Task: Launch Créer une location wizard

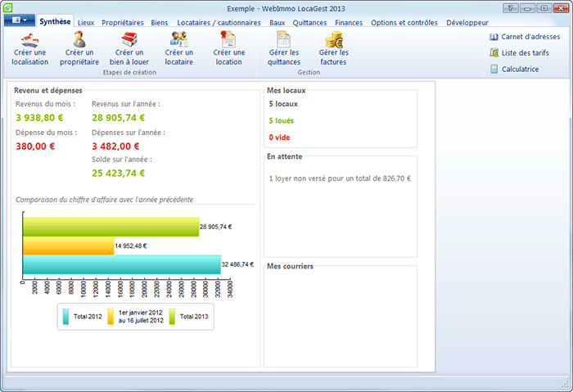Action: (228, 39)
